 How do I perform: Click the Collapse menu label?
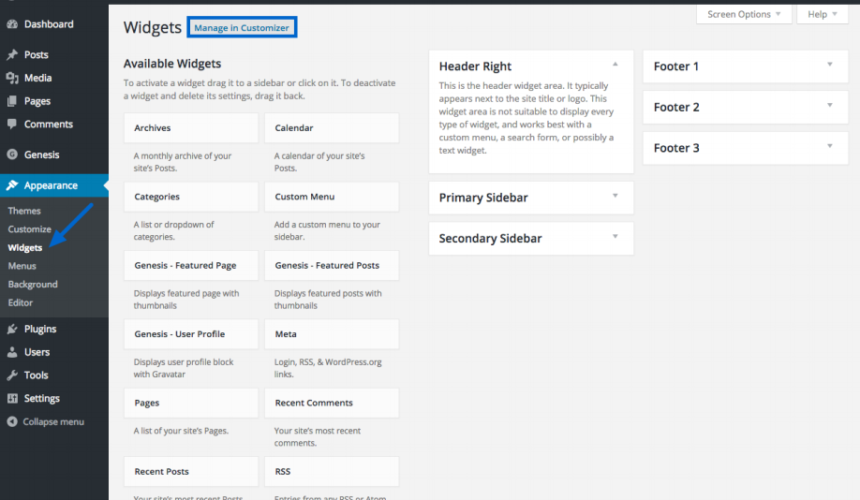point(53,422)
